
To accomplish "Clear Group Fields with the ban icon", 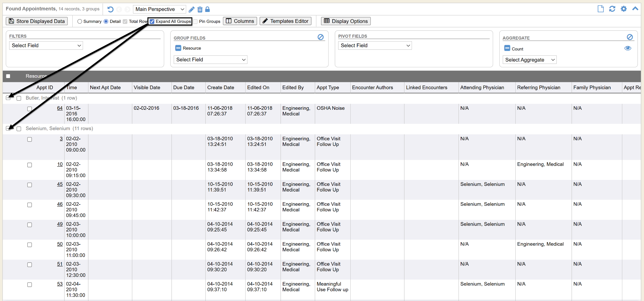I will point(320,37).
